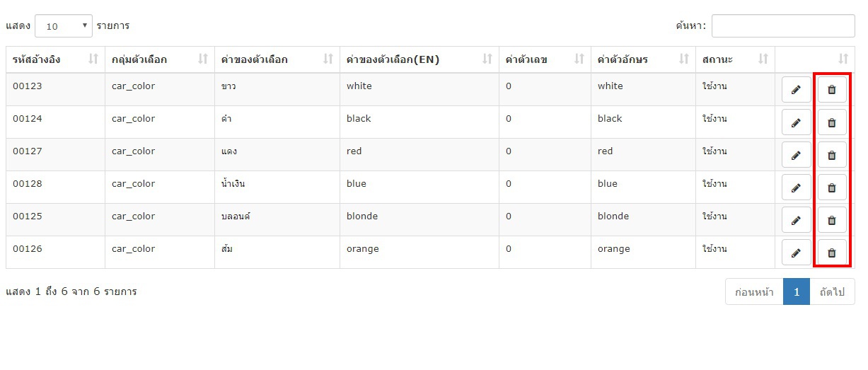Delete the white color entry with trash icon
Screen dimensions: 868x370
coord(832,90)
